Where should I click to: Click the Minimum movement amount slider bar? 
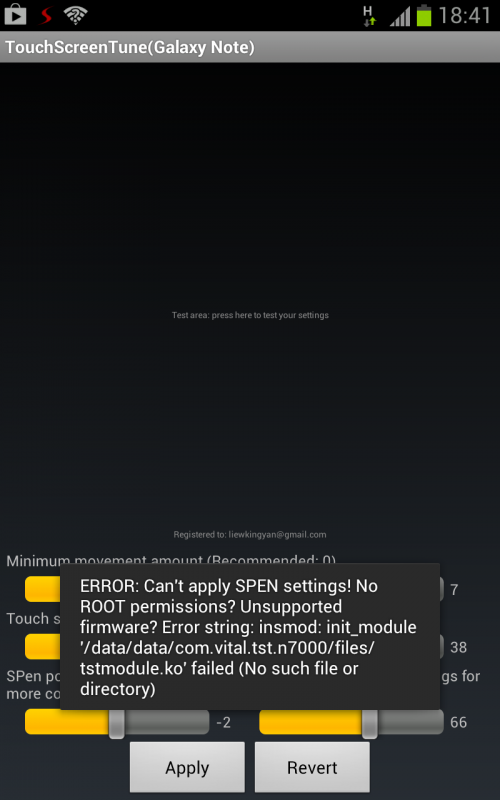(x=43, y=589)
